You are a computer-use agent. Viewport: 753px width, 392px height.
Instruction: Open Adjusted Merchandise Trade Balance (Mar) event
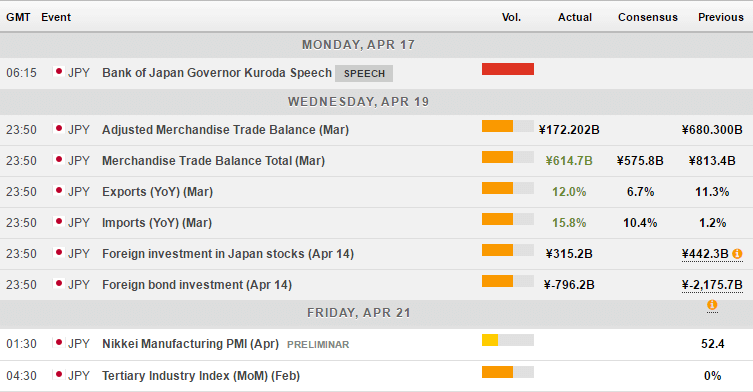tap(225, 130)
